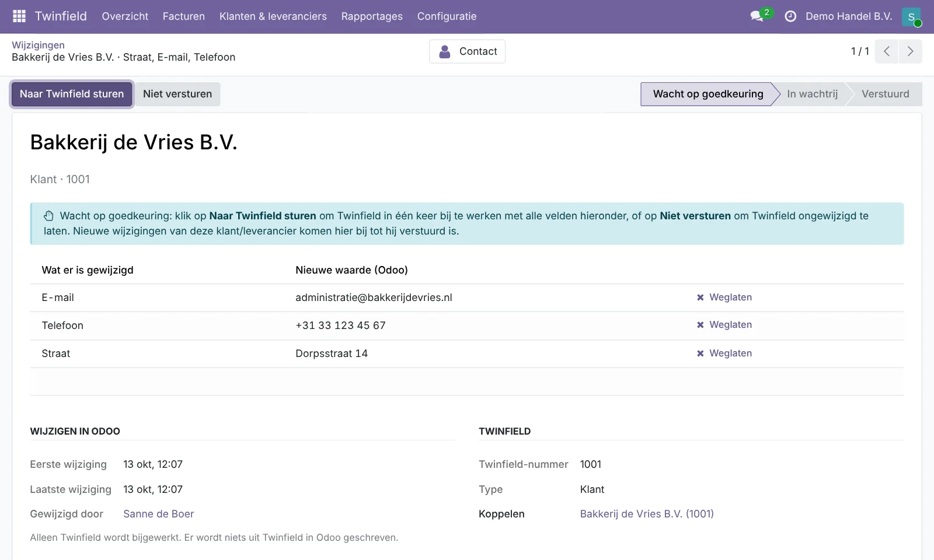Click the x icon in the Straat row

click(700, 353)
